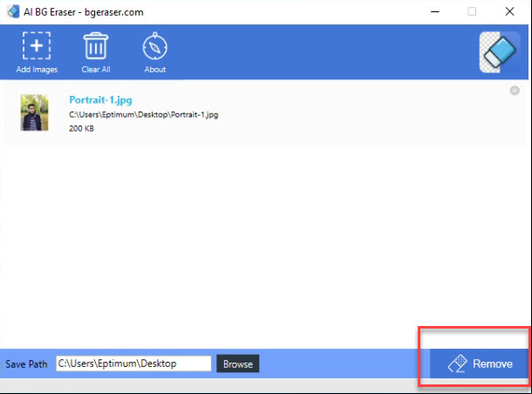Image resolution: width=532 pixels, height=394 pixels.
Task: Select the Portrait-1.jpg thumbnail
Action: (34, 112)
